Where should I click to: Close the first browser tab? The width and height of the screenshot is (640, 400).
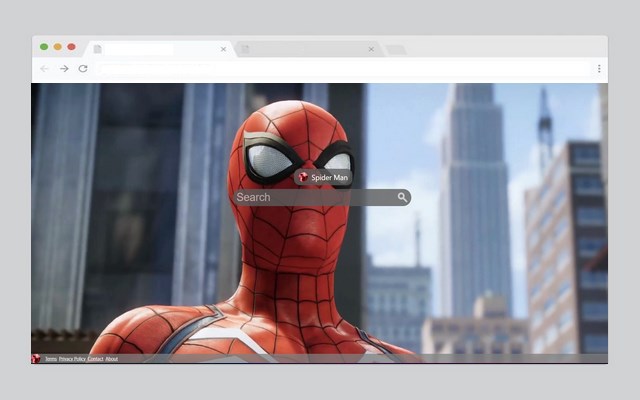coord(223,49)
